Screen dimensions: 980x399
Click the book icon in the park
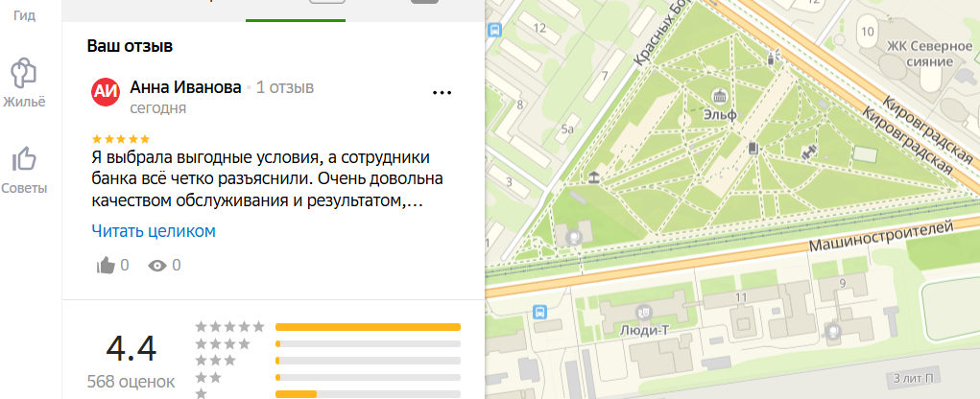[x=754, y=148]
